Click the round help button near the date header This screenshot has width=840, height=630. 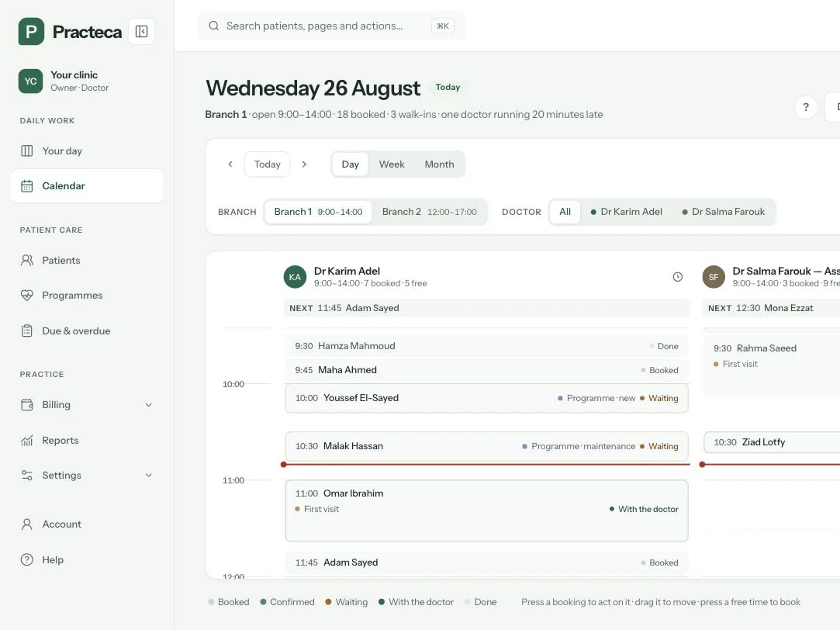tap(805, 107)
